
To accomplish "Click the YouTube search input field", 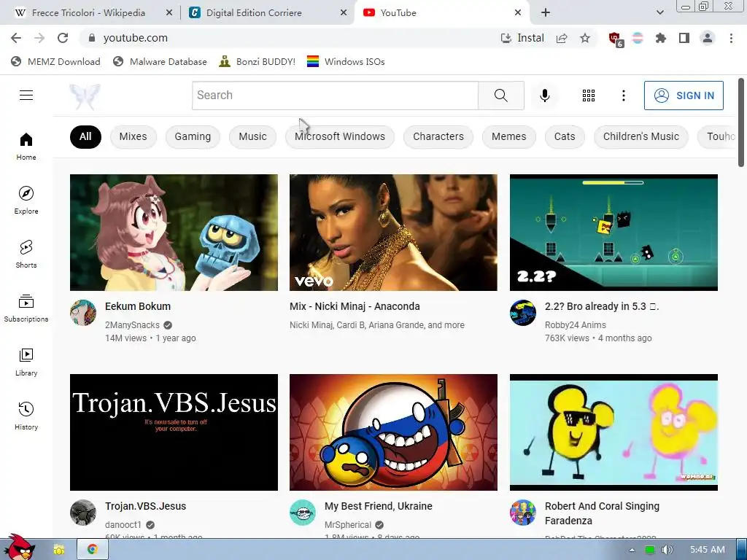I will (x=335, y=96).
